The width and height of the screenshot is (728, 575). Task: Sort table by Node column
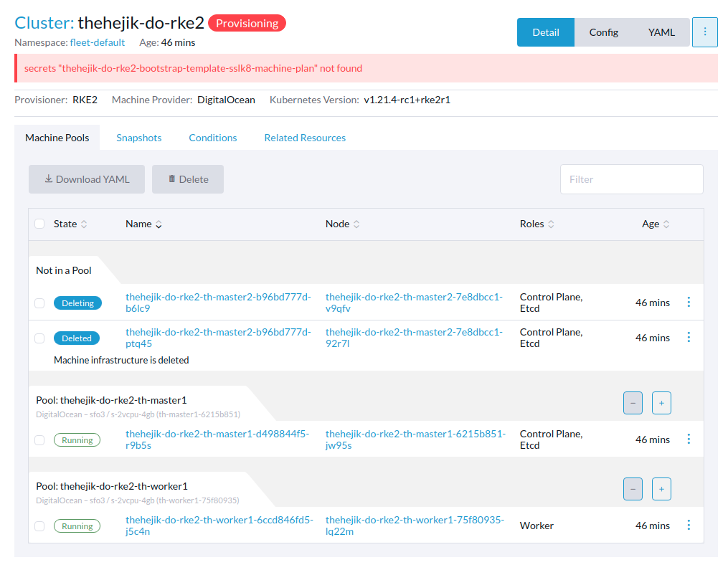coord(342,224)
